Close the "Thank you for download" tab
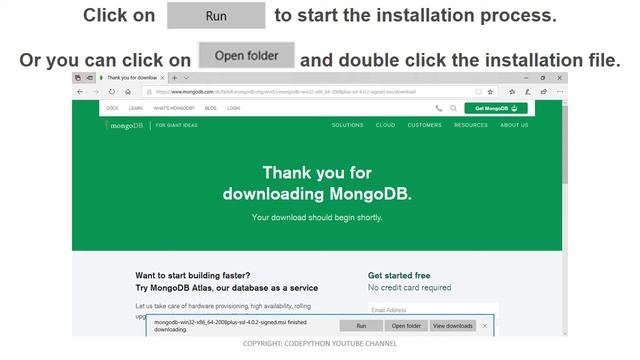 (162, 78)
